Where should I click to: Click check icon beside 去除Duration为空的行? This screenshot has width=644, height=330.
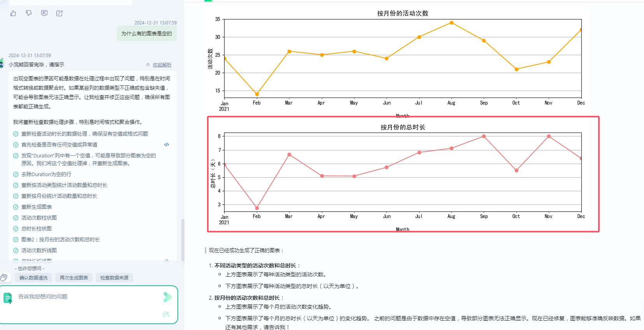pyautogui.click(x=16, y=174)
